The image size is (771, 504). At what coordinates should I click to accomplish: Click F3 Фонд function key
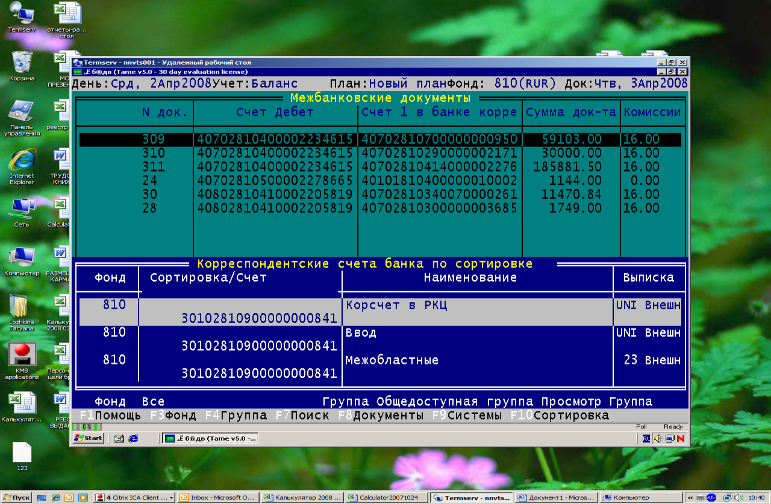(x=173, y=415)
